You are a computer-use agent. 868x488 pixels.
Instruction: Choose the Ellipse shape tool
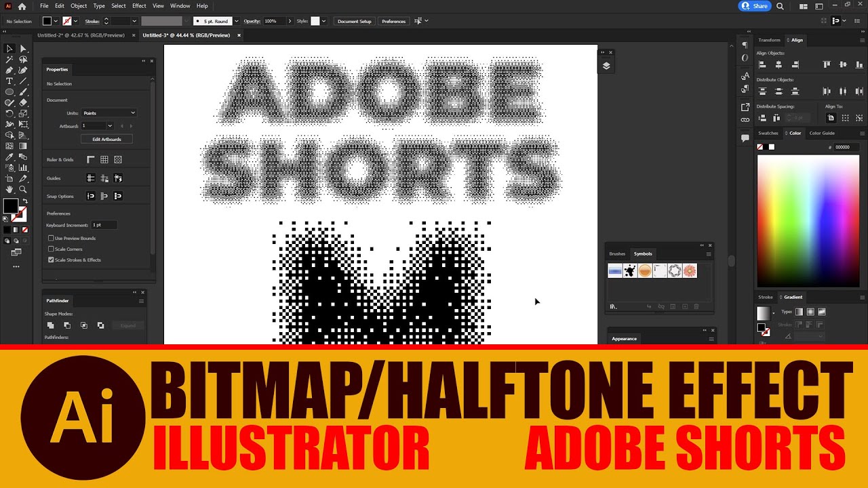(9, 91)
